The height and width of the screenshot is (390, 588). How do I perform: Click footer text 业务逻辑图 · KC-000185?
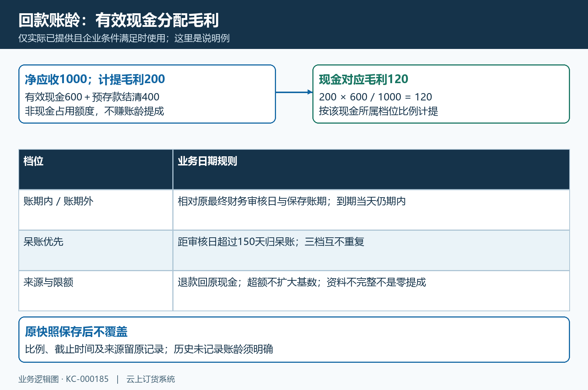[64, 379]
